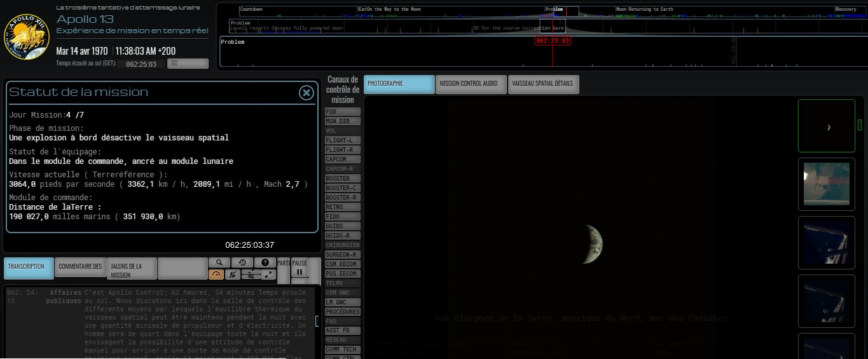Click the ground elapsed time input field

pos(142,64)
